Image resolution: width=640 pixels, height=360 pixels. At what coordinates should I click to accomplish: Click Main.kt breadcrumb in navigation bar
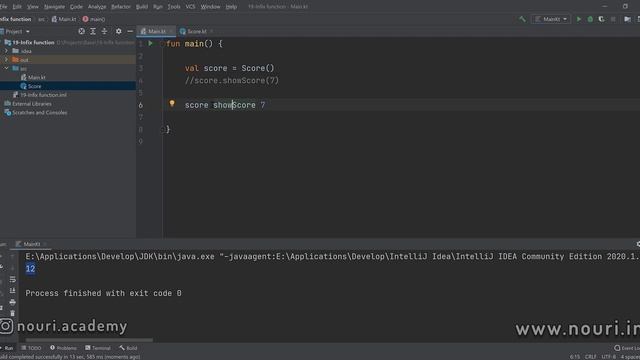coord(64,19)
